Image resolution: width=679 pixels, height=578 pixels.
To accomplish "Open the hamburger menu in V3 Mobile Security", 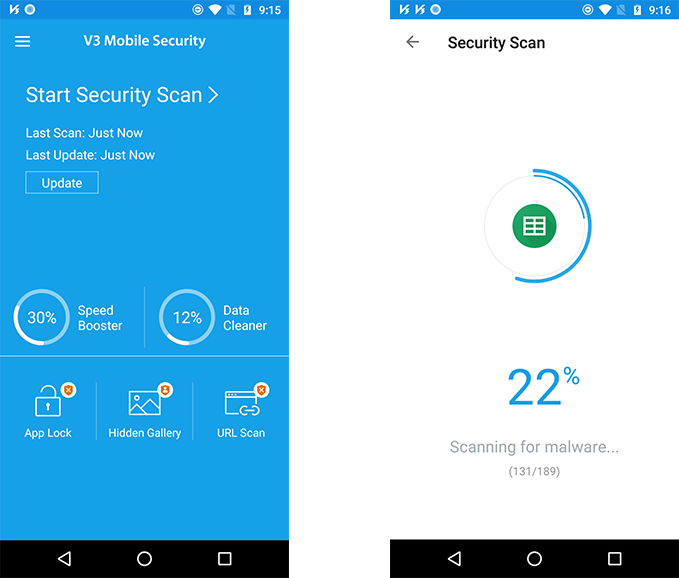I will 23,42.
